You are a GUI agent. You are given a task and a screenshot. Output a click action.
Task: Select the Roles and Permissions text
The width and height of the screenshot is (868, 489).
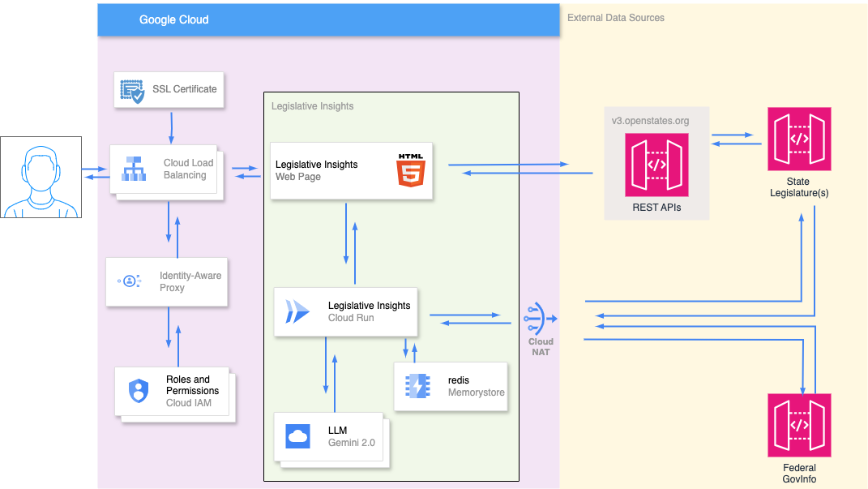pos(193,385)
